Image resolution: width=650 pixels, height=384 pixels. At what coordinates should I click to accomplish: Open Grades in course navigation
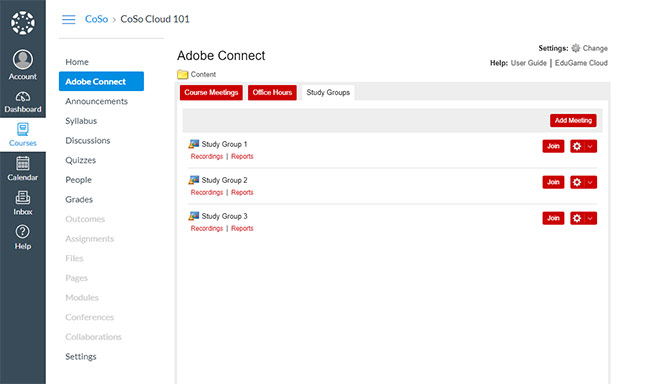[79, 199]
